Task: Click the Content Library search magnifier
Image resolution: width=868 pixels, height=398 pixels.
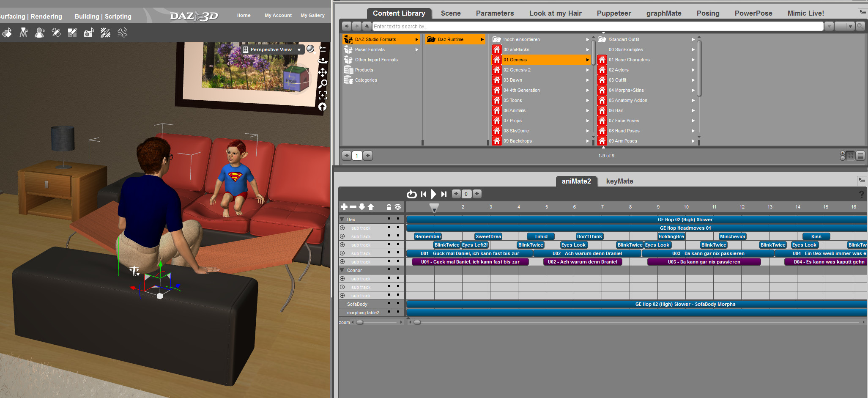Action: (860, 26)
